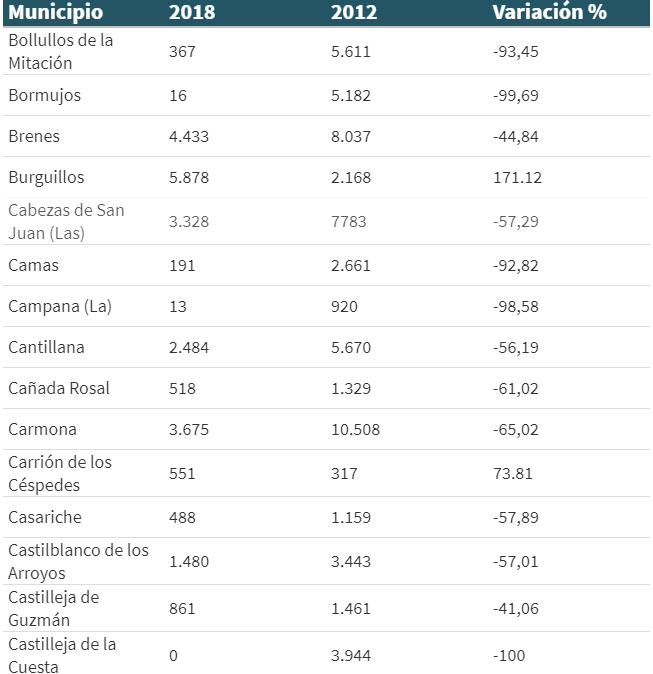The image size is (653, 674).
Task: Click the Cantillana municipality cell
Action: click(46, 348)
